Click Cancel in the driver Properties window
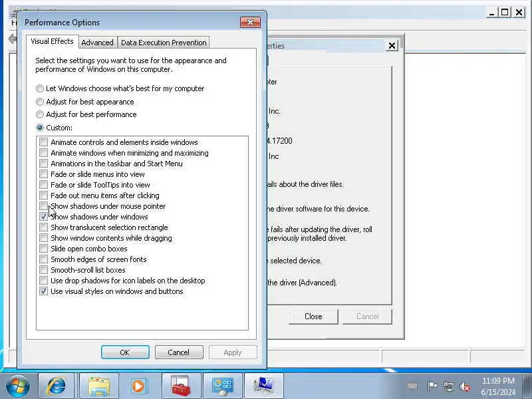This screenshot has height=399, width=532. (x=368, y=317)
